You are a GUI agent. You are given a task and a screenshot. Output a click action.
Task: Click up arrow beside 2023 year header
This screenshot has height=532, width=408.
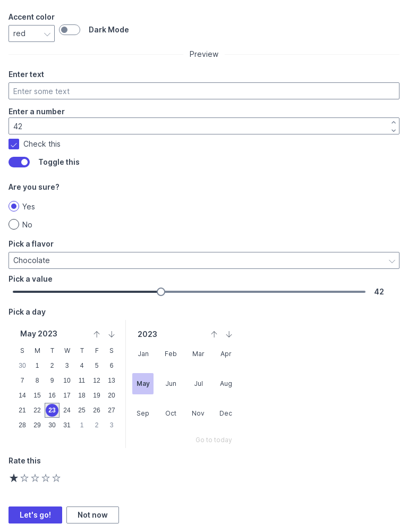[x=214, y=334]
